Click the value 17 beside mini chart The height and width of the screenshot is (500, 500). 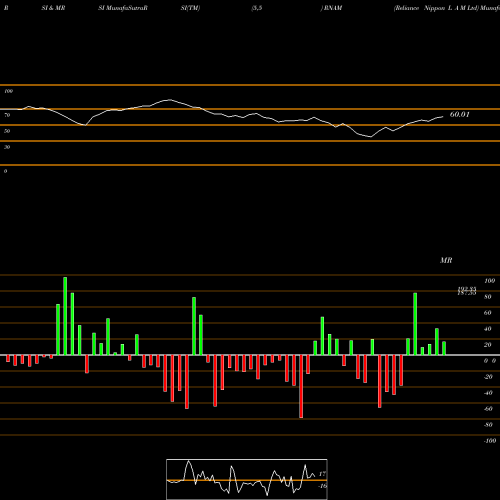tap(322, 474)
